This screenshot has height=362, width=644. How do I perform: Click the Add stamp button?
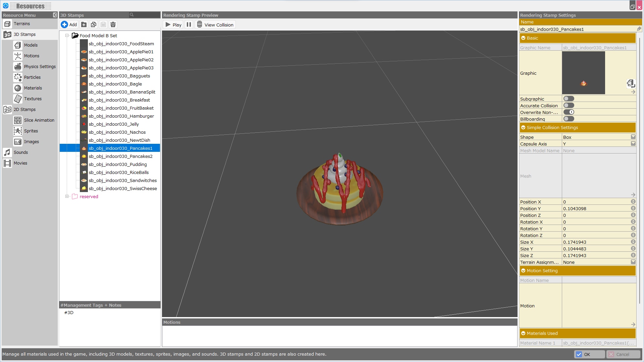69,24
